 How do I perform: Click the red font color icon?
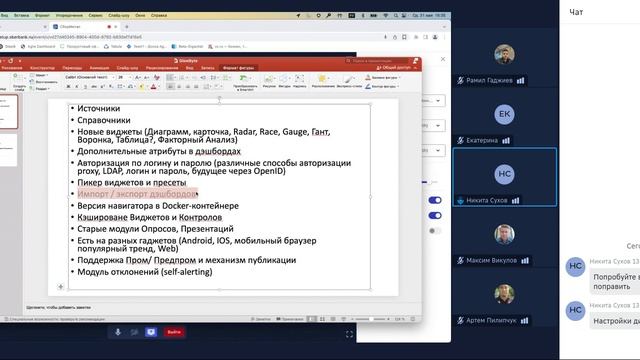154,87
